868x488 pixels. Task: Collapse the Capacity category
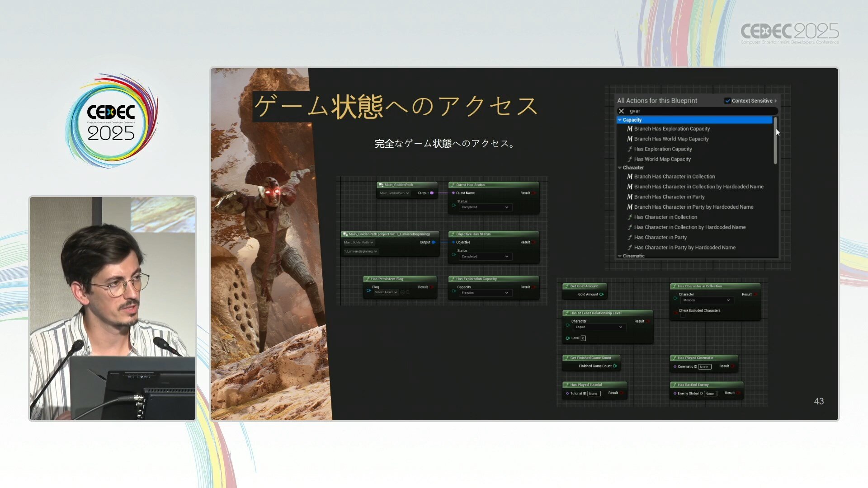point(620,120)
